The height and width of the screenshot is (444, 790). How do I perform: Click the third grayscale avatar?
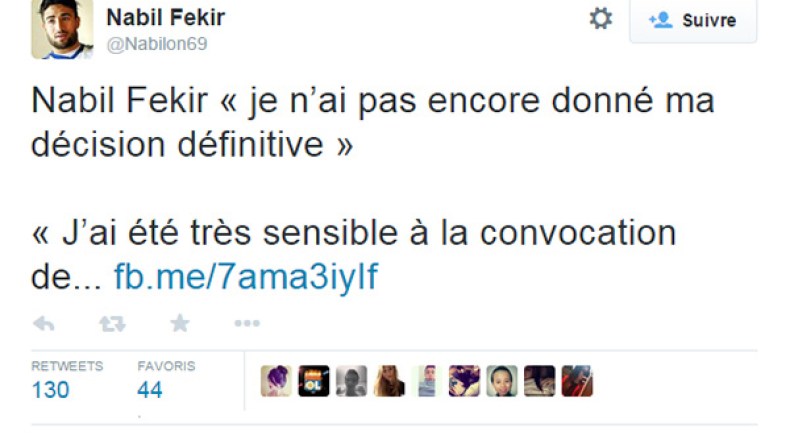click(x=351, y=381)
